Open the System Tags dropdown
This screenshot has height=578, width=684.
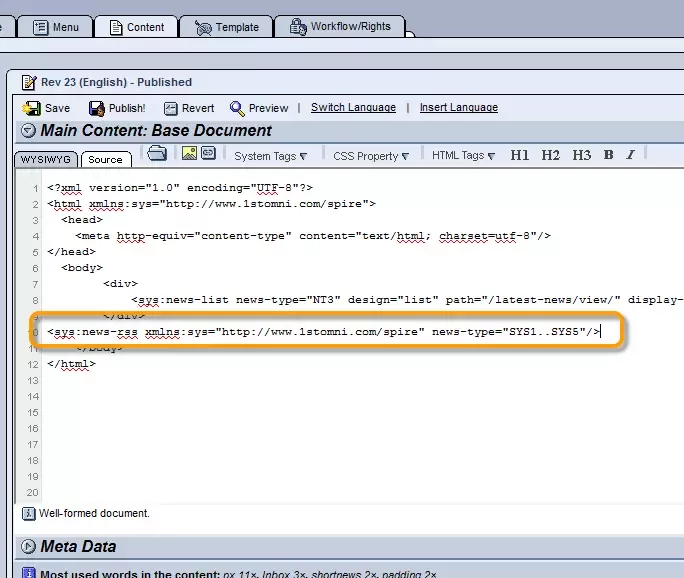271,156
